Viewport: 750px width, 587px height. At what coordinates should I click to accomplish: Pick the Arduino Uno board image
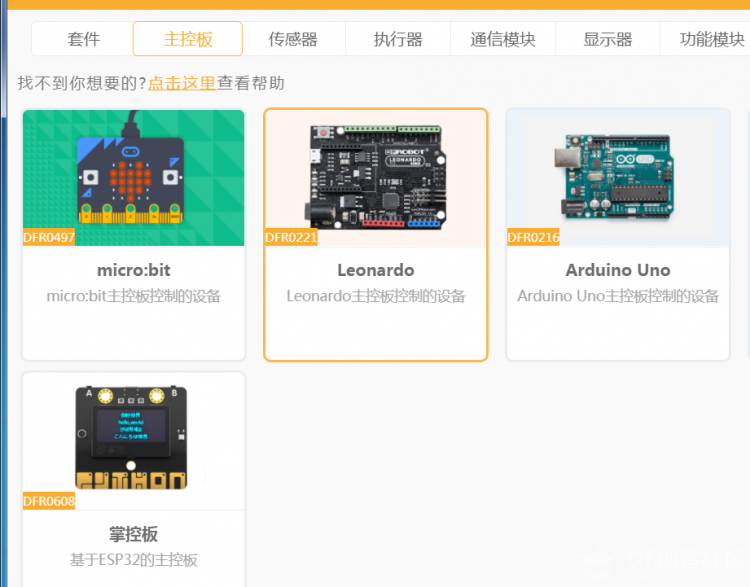pos(618,178)
